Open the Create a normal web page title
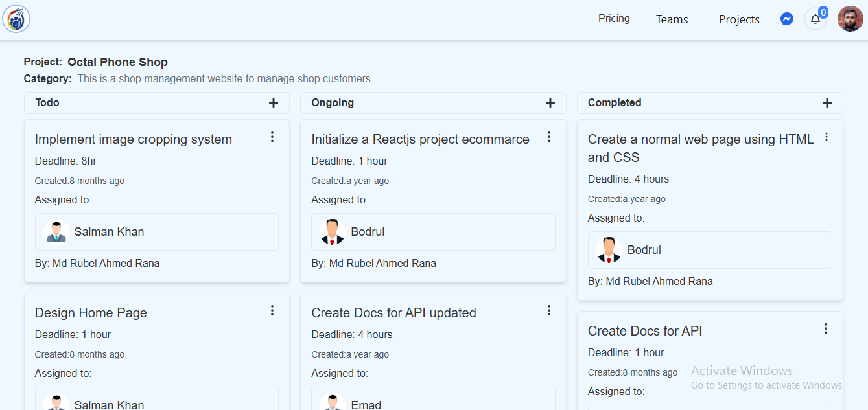 click(701, 148)
